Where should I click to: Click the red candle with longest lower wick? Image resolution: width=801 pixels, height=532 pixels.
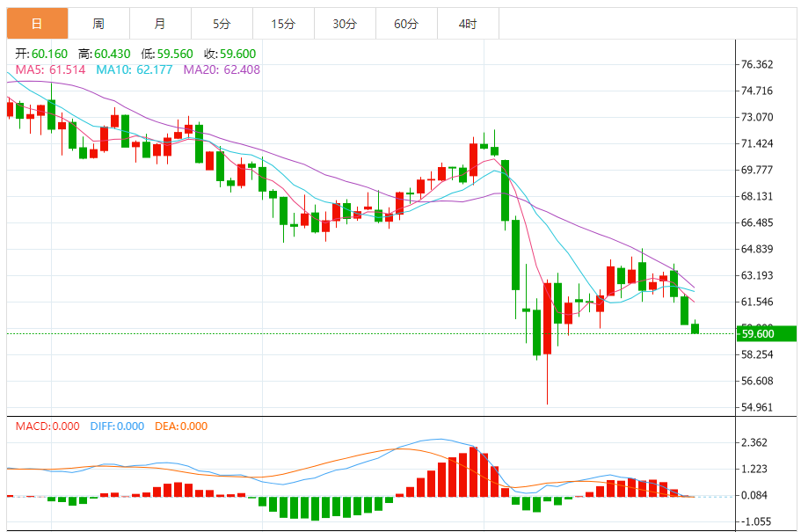point(548,342)
